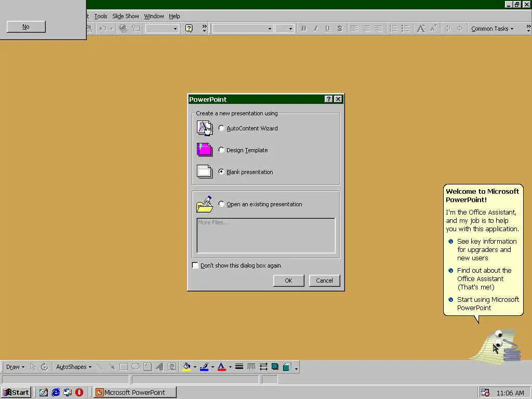Image resolution: width=532 pixels, height=399 pixels.
Task: Open the font name dropdown
Action: coord(270,29)
